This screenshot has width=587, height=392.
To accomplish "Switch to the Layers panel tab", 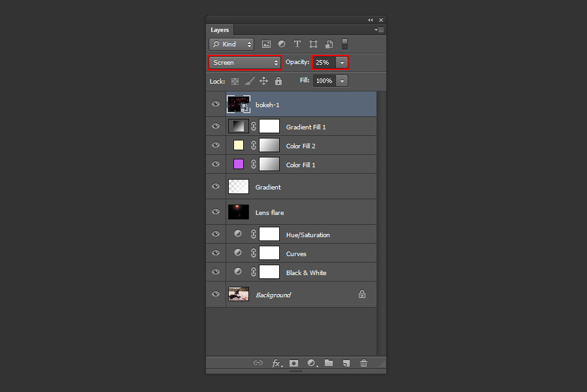I will pos(219,29).
